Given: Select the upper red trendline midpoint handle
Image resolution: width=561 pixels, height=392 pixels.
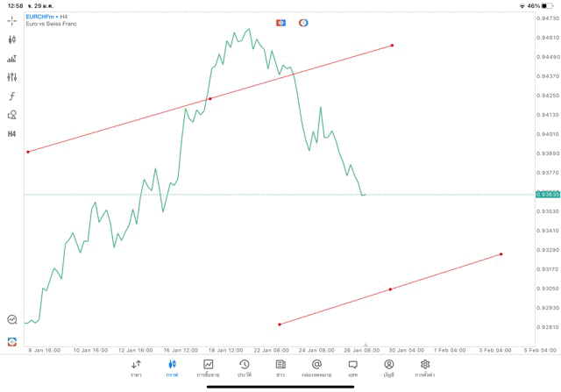Looking at the screenshot, I should point(210,98).
